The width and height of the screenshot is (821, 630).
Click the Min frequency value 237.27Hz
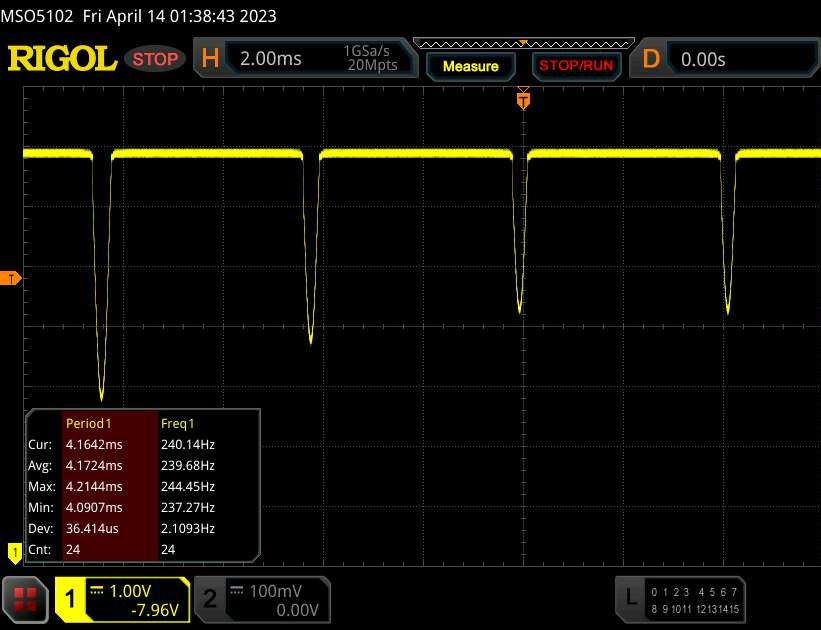click(x=187, y=507)
